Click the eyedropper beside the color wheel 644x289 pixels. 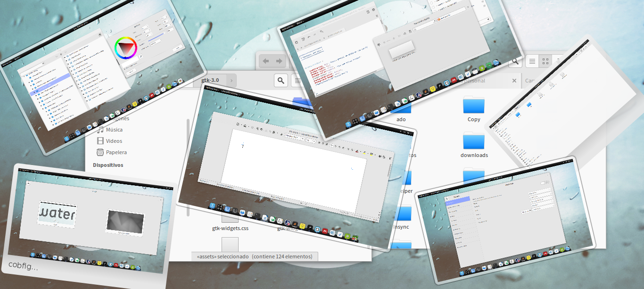tap(140, 56)
